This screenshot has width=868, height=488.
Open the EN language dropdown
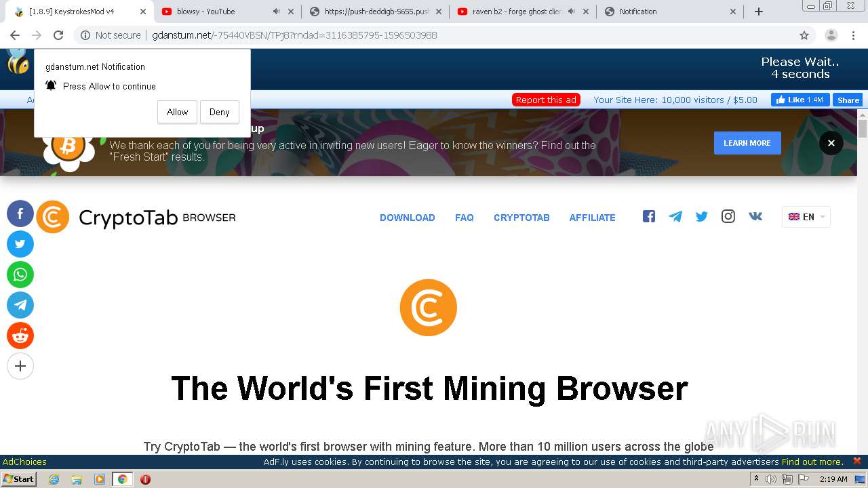pos(806,217)
